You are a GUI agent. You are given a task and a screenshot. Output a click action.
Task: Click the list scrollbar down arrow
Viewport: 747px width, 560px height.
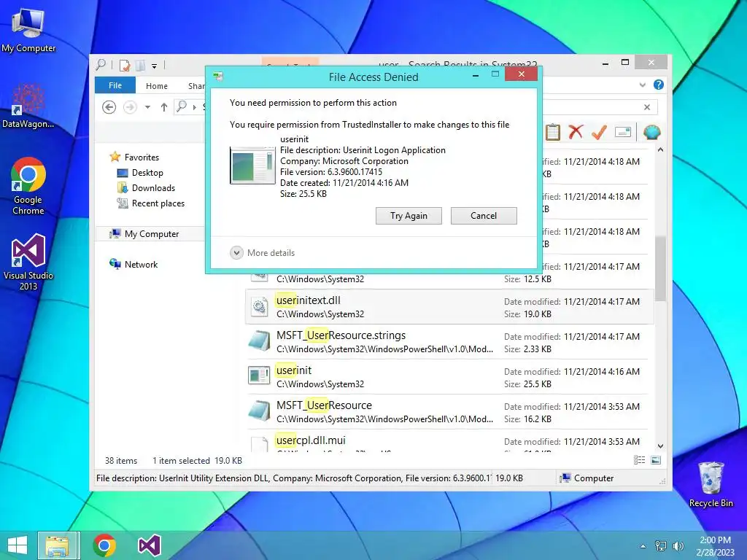coord(660,446)
